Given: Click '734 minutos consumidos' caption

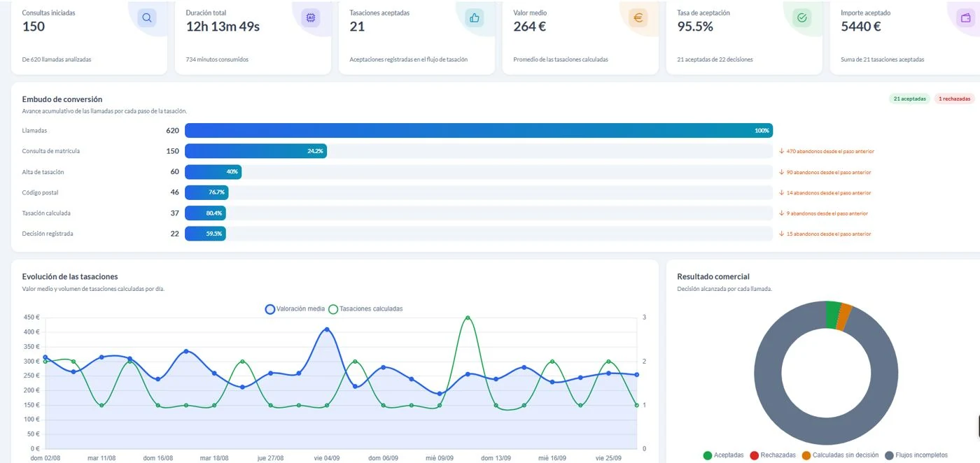Looking at the screenshot, I should 217,59.
